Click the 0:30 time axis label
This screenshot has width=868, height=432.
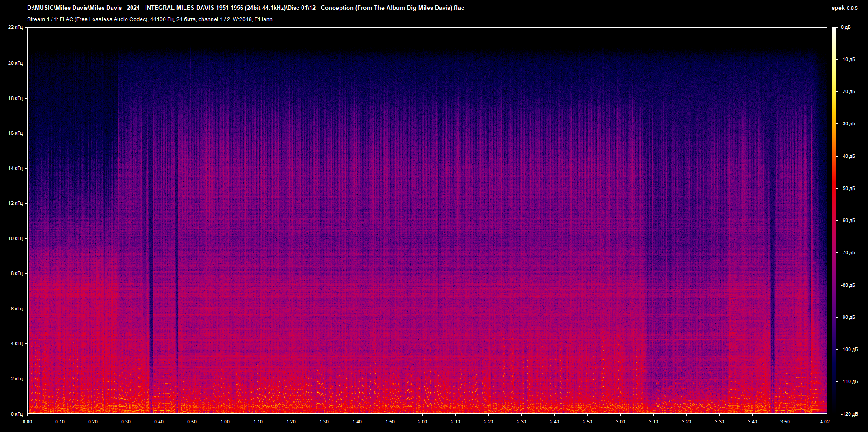click(126, 422)
